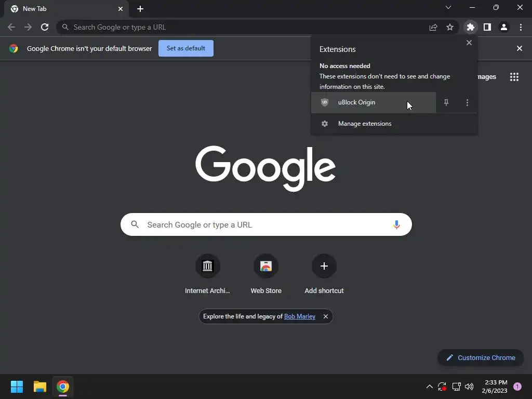Open the Internet Archive shortcut
Image resolution: width=532 pixels, height=399 pixels.
207,274
